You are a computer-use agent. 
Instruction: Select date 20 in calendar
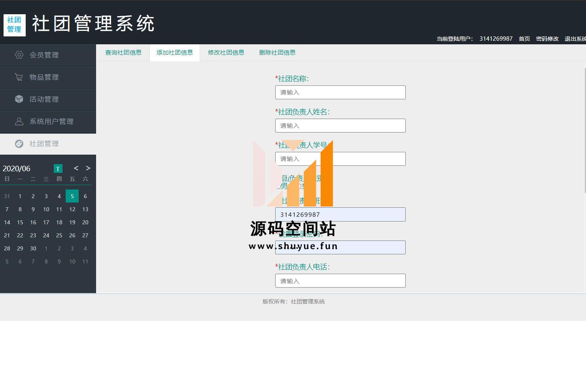click(x=85, y=222)
